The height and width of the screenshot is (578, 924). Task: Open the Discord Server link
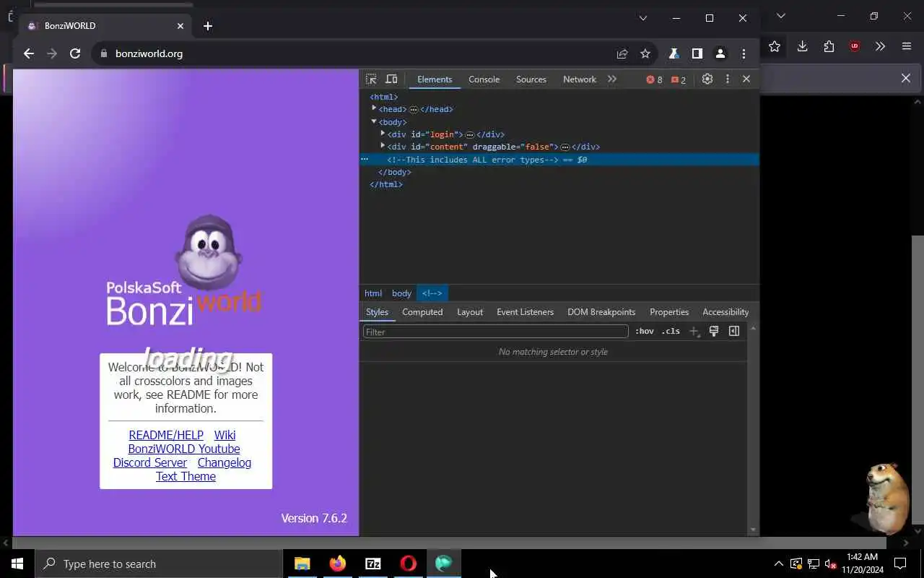pos(150,462)
